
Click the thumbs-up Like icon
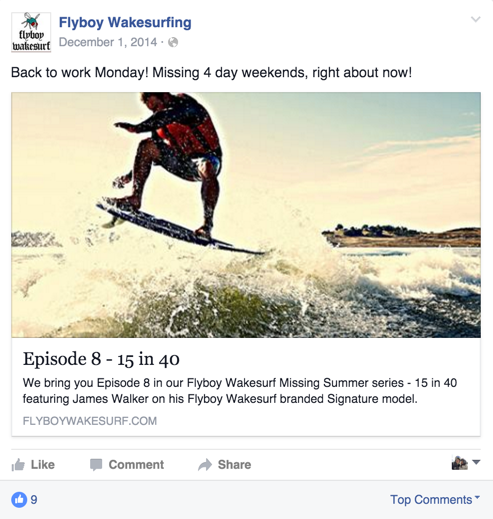[x=18, y=465]
